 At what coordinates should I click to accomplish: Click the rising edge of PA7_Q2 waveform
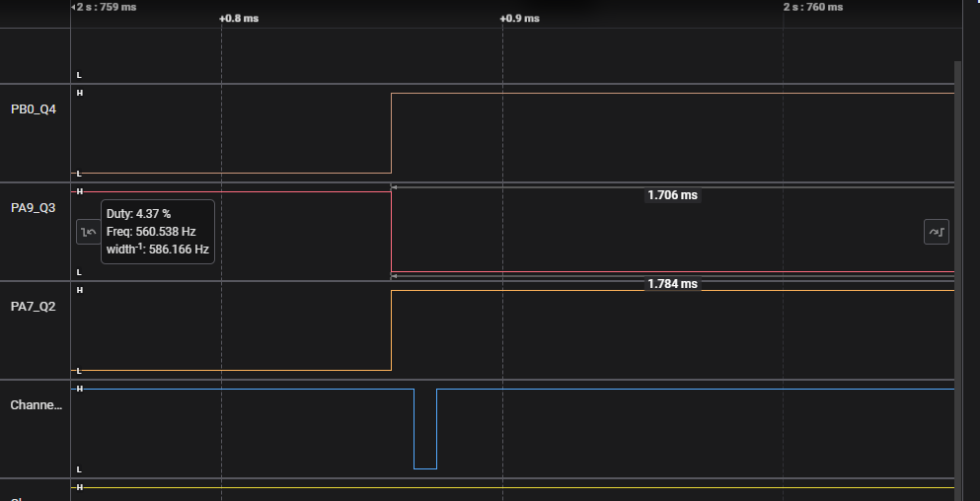pyautogui.click(x=392, y=330)
